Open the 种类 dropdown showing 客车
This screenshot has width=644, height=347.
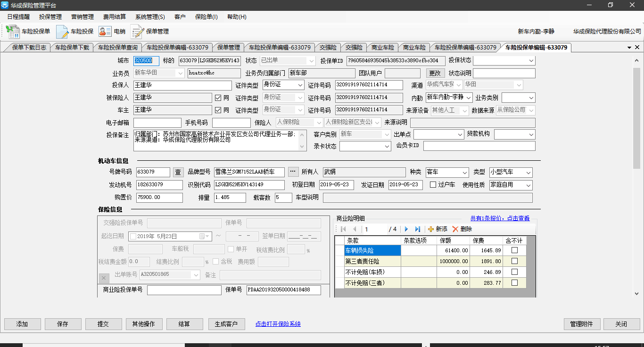coord(464,172)
